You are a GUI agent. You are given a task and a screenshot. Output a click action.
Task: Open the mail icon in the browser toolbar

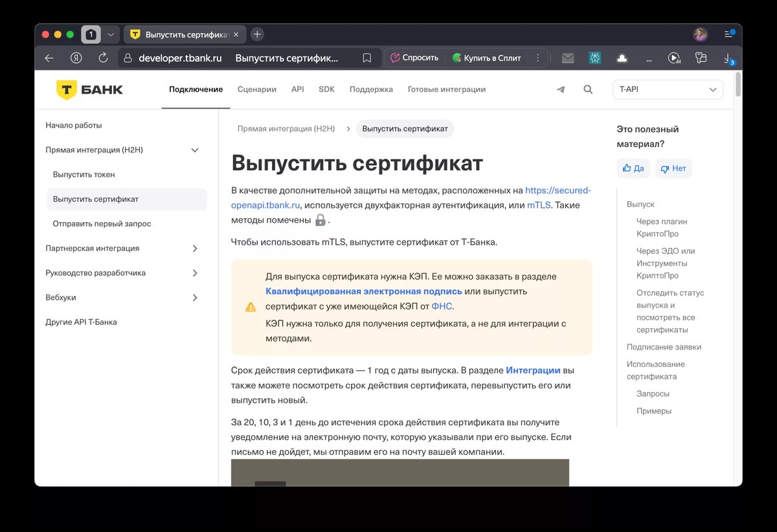[x=568, y=58]
